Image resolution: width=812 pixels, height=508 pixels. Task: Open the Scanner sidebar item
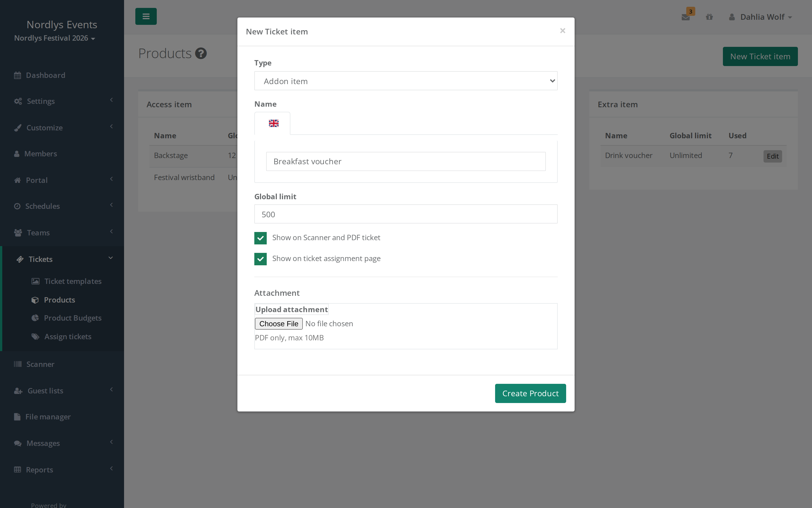(x=62, y=364)
